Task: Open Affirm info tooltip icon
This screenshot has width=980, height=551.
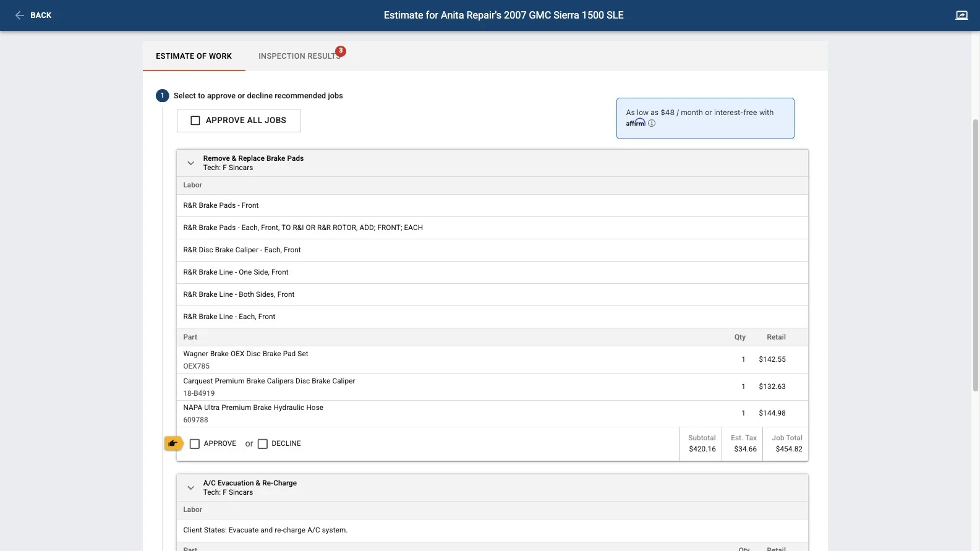Action: 652,123
